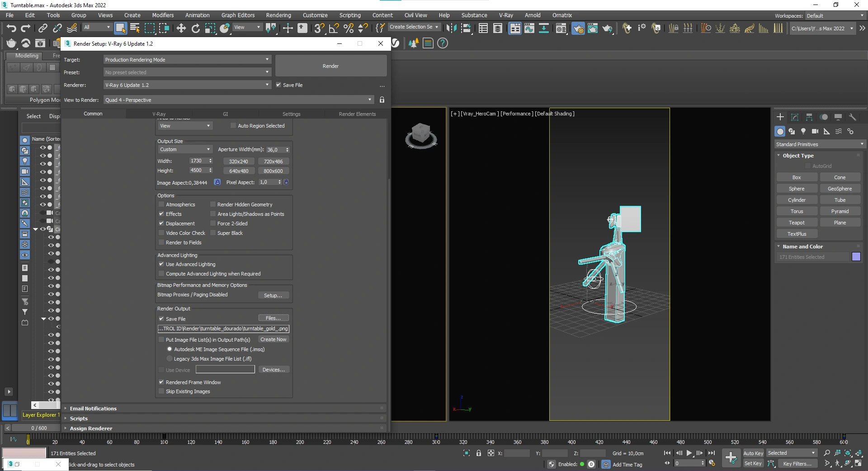
Task: Check Render Hidden Geometry
Action: (x=213, y=205)
